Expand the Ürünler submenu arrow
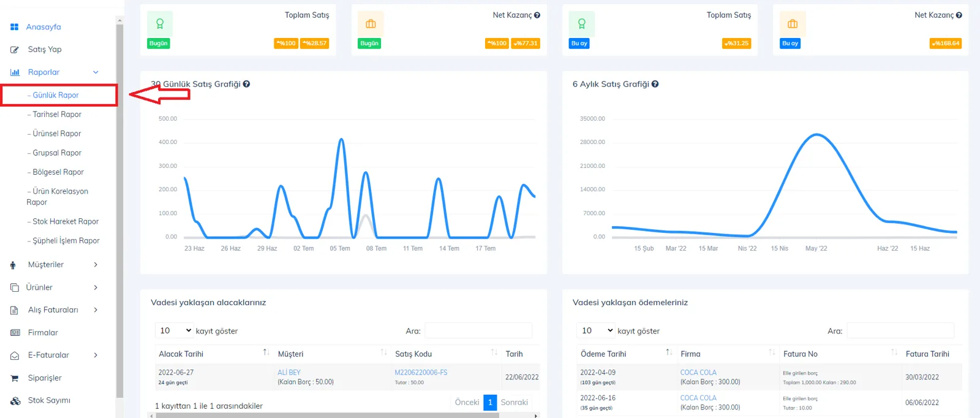Image resolution: width=980 pixels, height=418 pixels. [x=96, y=287]
